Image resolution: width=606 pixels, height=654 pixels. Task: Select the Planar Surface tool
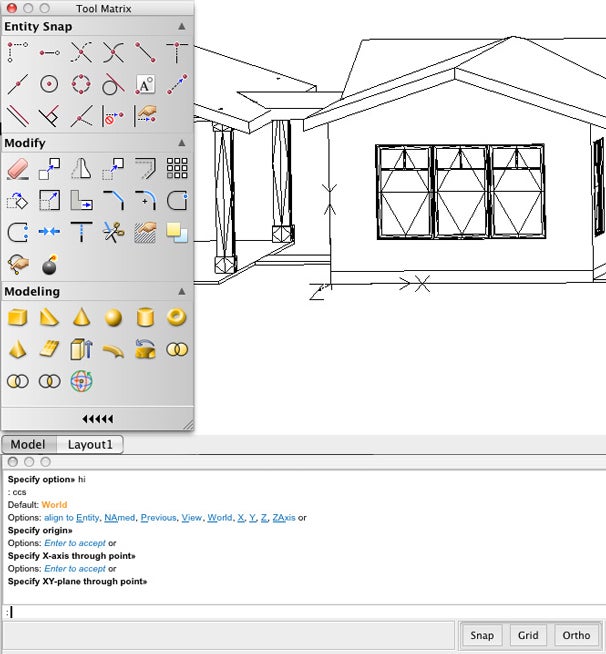pos(49,349)
